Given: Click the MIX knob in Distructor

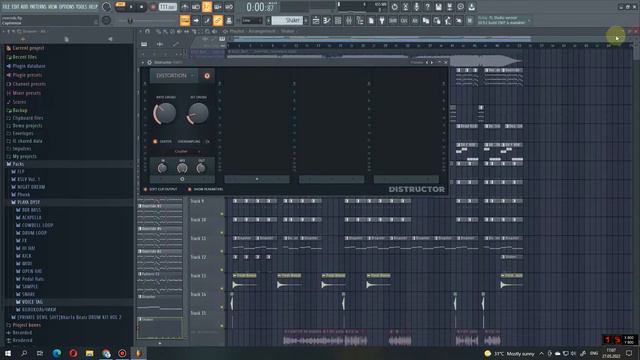Looking at the screenshot, I should pos(182,168).
